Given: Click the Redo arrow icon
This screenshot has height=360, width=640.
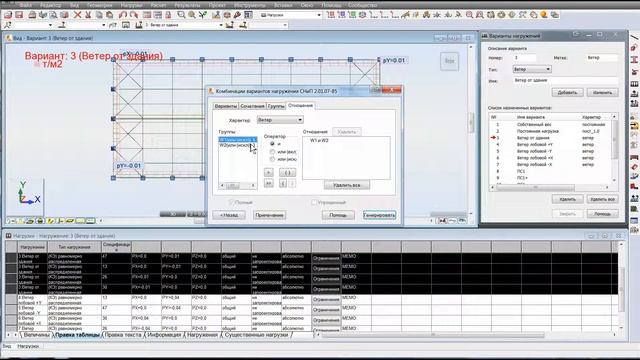Looking at the screenshot, I should (133, 15).
